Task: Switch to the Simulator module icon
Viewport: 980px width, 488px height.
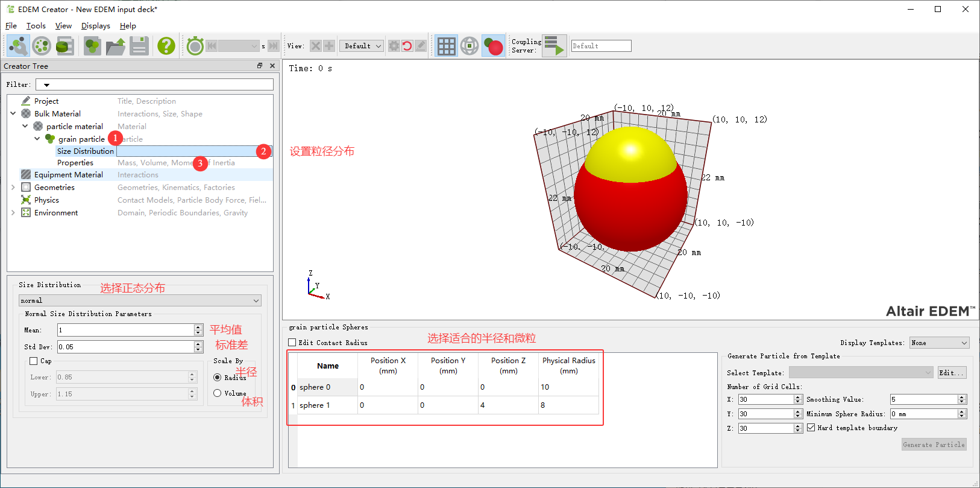Action: (42, 46)
